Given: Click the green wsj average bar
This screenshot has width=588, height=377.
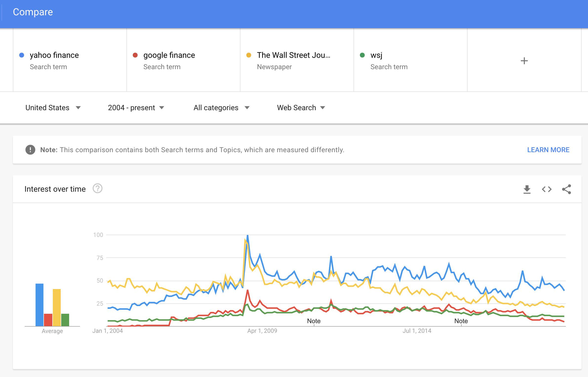Looking at the screenshot, I should pos(65,320).
